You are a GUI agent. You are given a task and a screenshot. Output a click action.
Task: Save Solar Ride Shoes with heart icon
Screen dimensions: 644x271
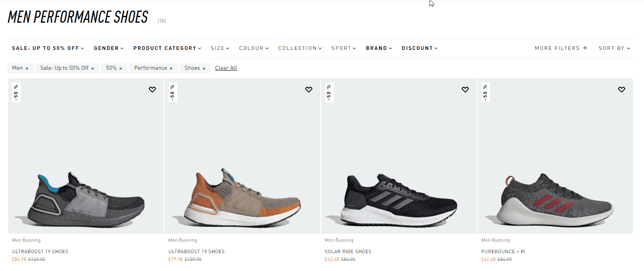click(465, 89)
